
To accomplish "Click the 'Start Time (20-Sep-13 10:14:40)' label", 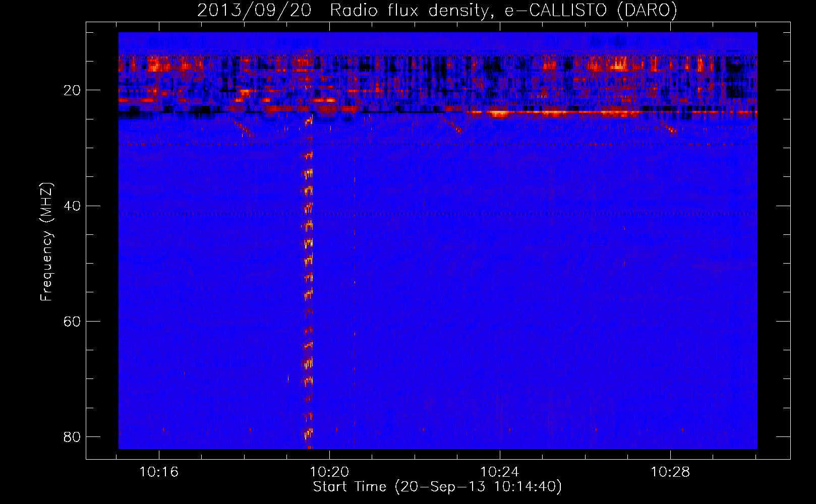I will tap(437, 487).
